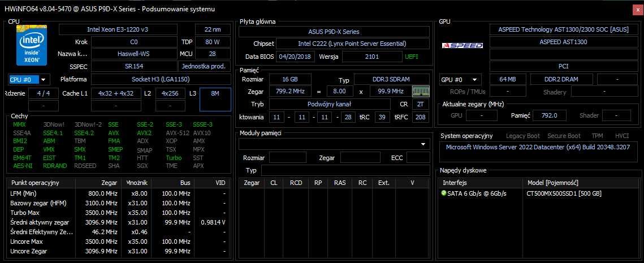The image size is (644, 263).
Task: Click the Model [Pojemność] column header
Action: click(581, 183)
